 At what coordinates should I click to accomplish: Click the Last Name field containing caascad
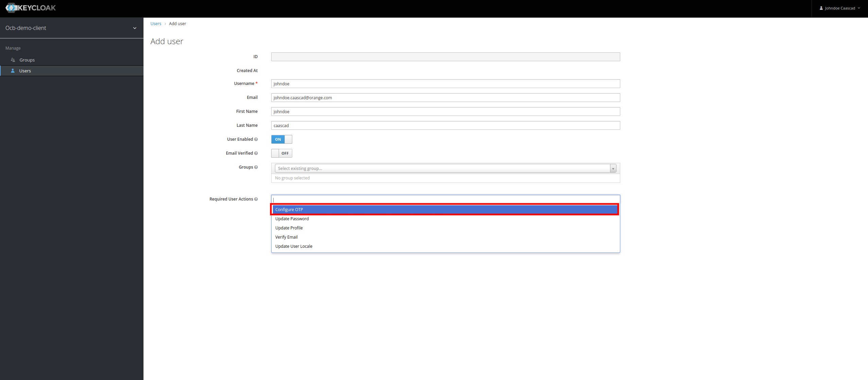click(446, 125)
